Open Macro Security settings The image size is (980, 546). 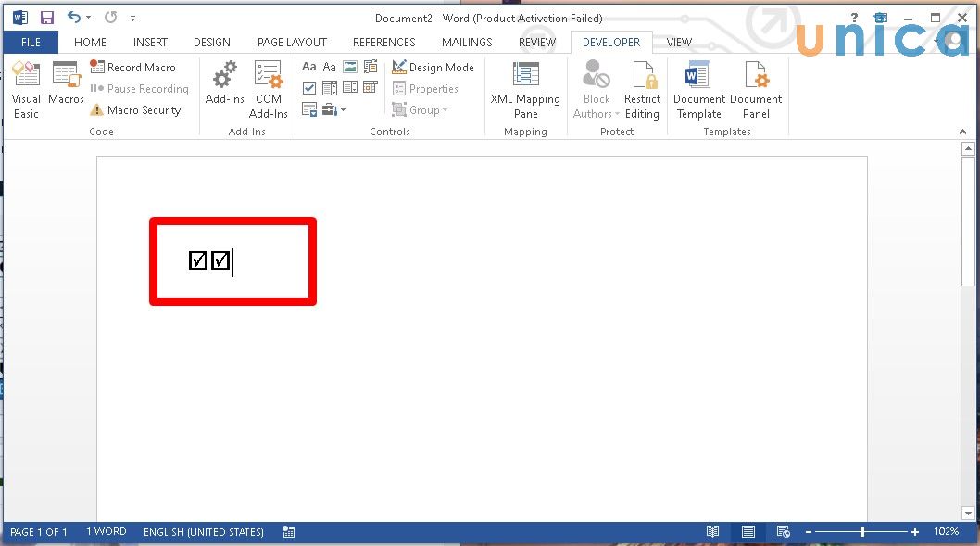135,110
